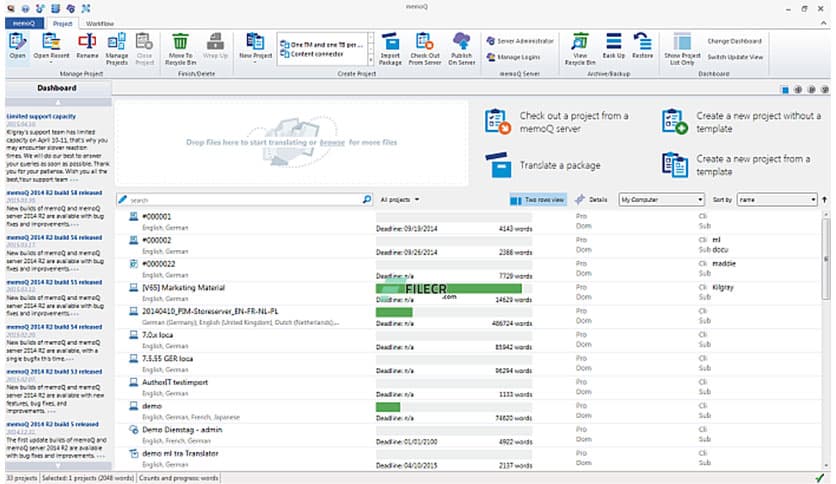836x484 pixels.
Task: Click the Switch Update View button
Action: point(735,57)
